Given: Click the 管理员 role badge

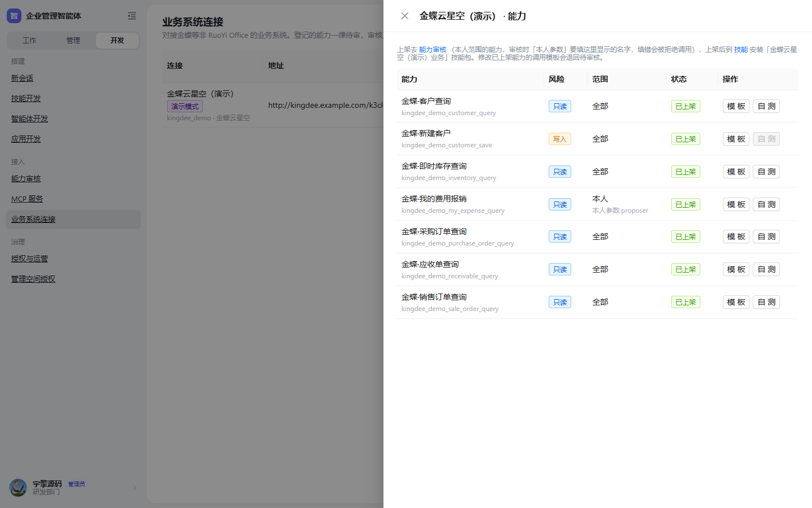Looking at the screenshot, I should (x=77, y=484).
